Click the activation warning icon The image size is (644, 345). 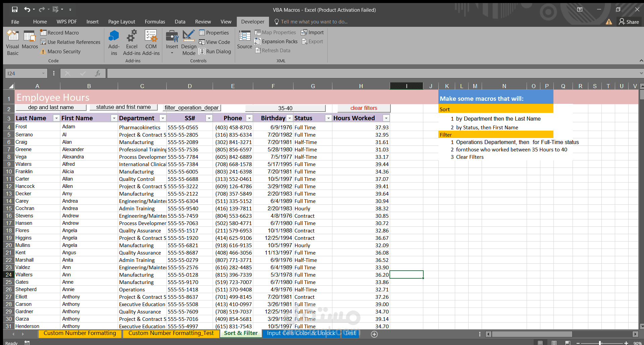pos(609,22)
